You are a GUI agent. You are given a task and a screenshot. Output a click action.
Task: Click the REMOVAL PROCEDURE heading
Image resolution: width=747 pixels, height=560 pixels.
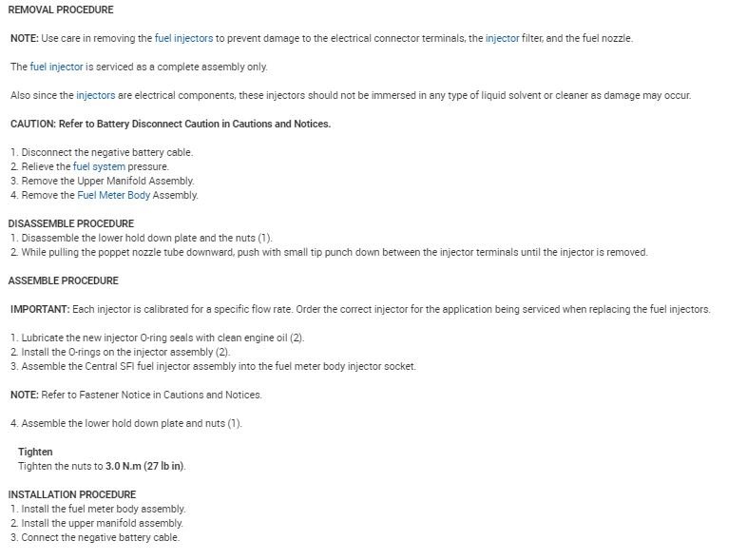click(x=61, y=10)
